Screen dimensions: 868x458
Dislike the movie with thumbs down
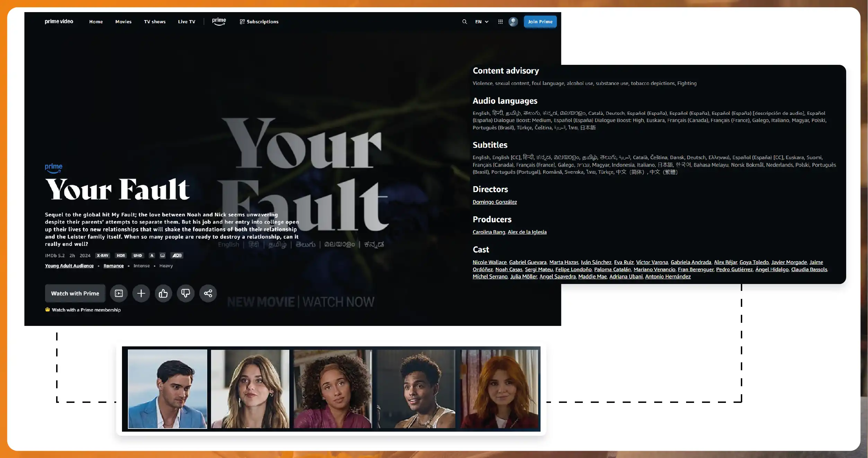click(185, 293)
